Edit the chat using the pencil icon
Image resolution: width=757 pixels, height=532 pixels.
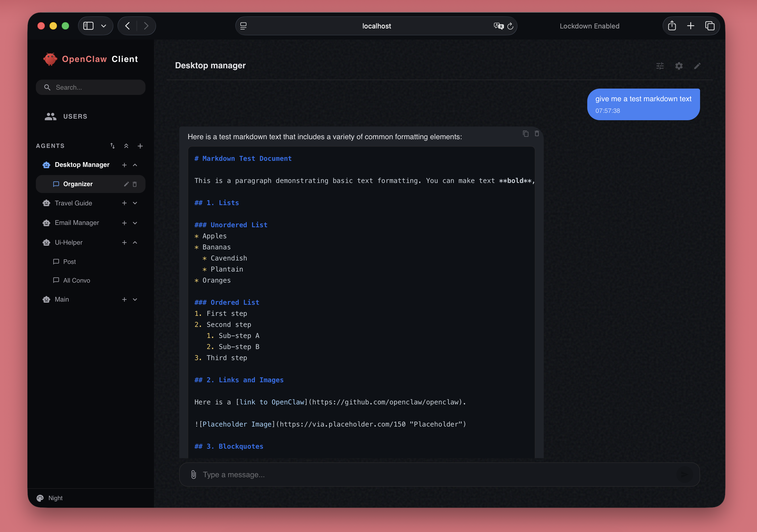(x=698, y=66)
